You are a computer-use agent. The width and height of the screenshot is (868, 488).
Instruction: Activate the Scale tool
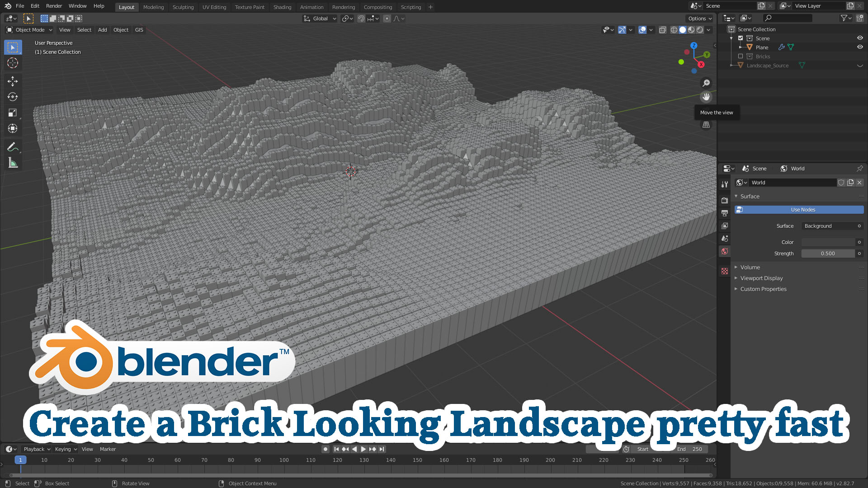click(13, 113)
